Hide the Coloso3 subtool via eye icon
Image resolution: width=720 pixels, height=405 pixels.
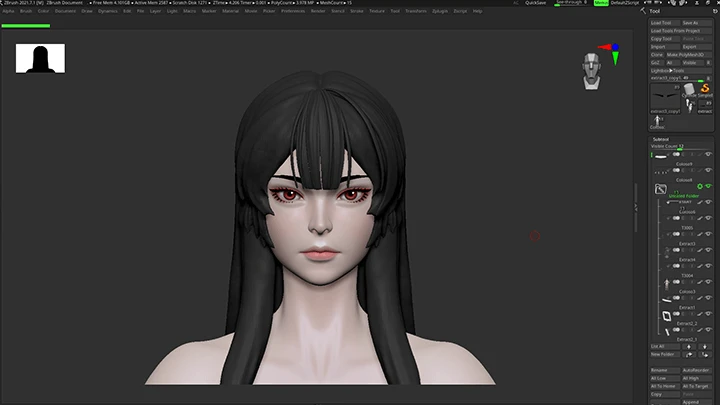708,298
